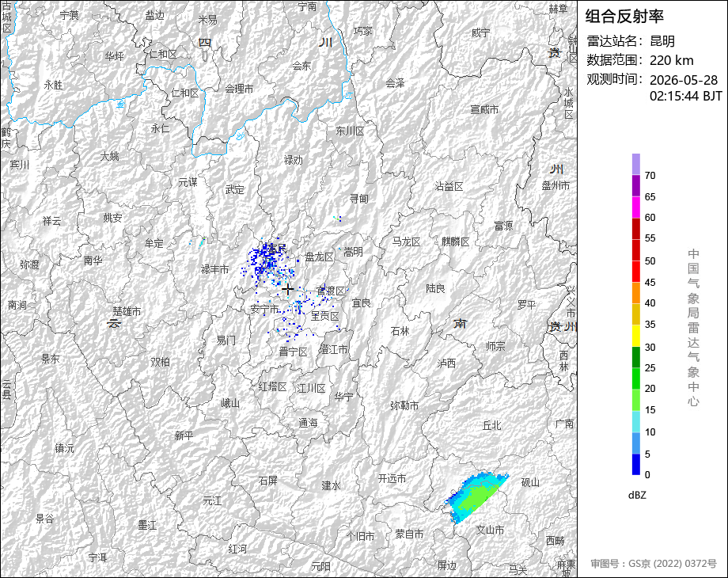Click the 沾益区 map label

[x=449, y=187]
